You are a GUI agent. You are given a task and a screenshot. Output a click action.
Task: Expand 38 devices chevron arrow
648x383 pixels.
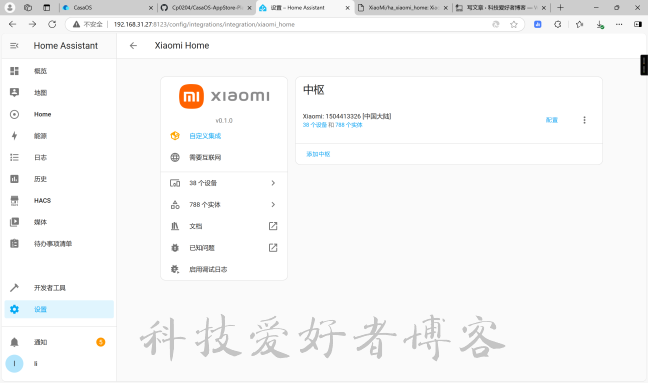click(x=273, y=183)
